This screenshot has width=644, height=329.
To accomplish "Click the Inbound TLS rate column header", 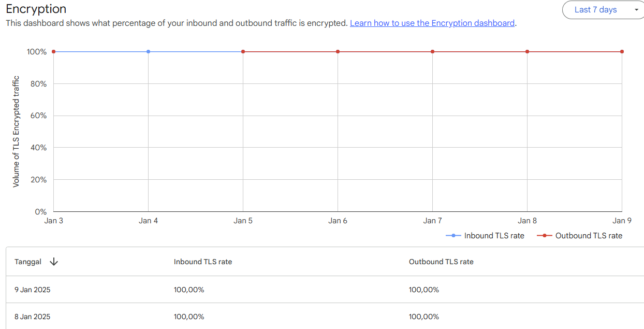I will (203, 262).
